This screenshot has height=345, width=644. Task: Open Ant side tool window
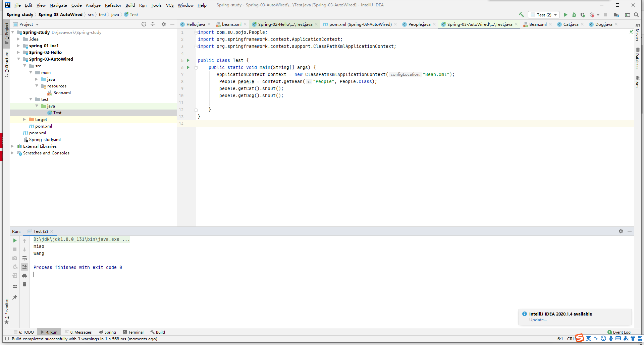638,82
